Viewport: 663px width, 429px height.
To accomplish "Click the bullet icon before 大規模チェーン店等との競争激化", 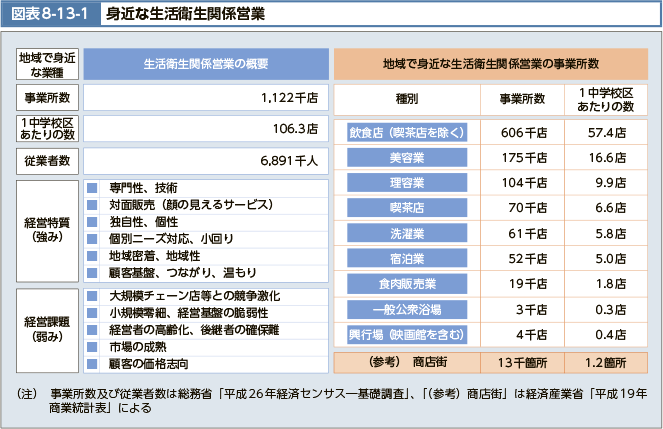I will coord(92,297).
